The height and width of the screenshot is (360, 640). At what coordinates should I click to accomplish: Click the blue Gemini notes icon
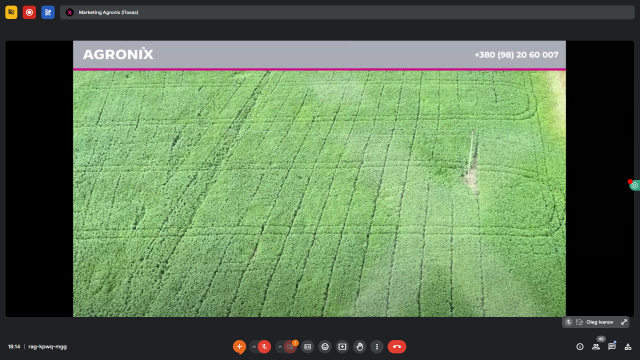coord(48,12)
